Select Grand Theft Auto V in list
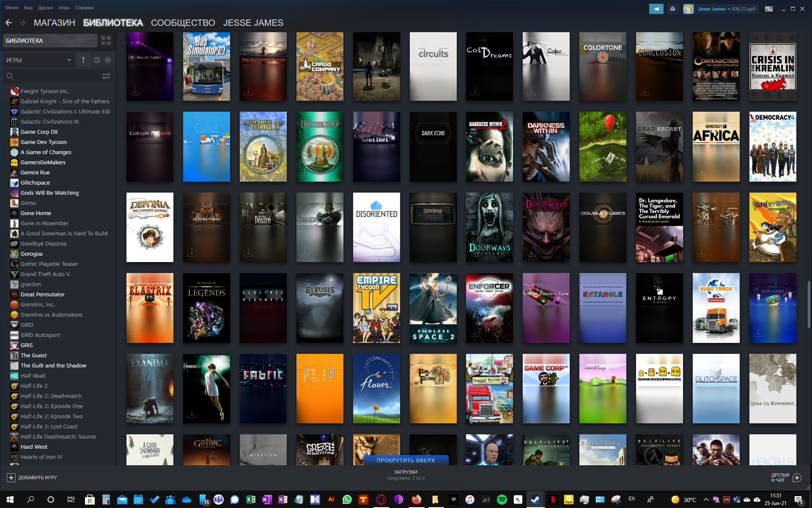 [45, 274]
